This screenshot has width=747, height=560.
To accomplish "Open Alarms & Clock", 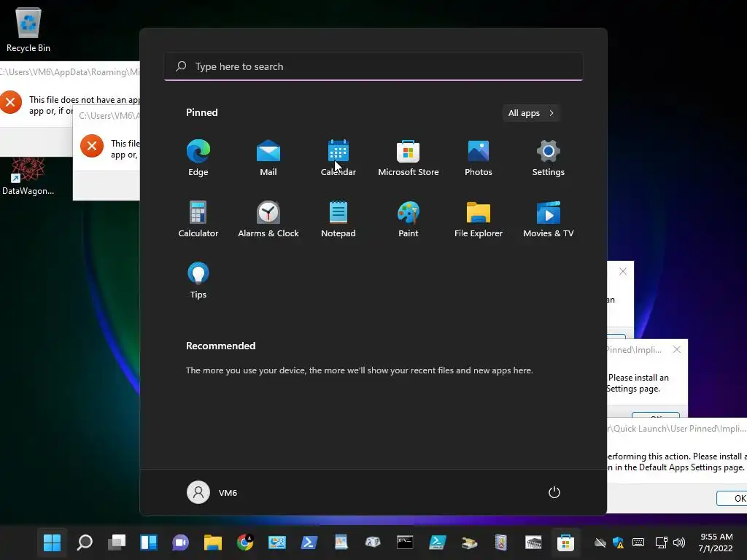I will (x=268, y=219).
